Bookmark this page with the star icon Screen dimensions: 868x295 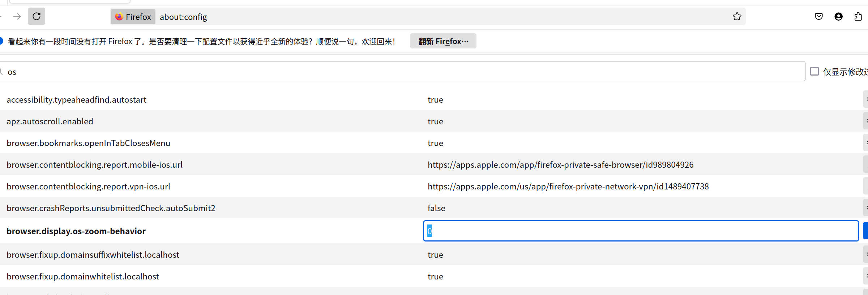[x=737, y=17]
